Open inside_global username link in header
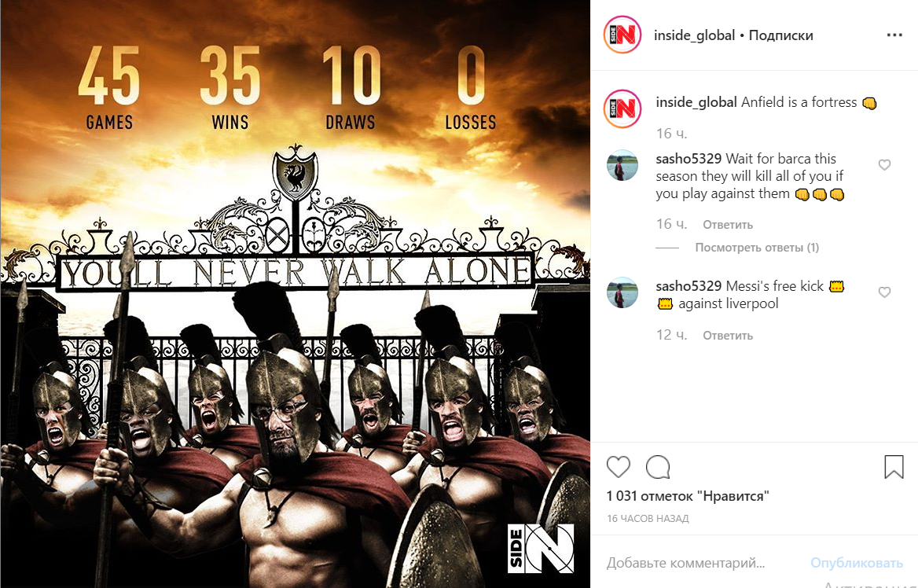 pos(694,35)
